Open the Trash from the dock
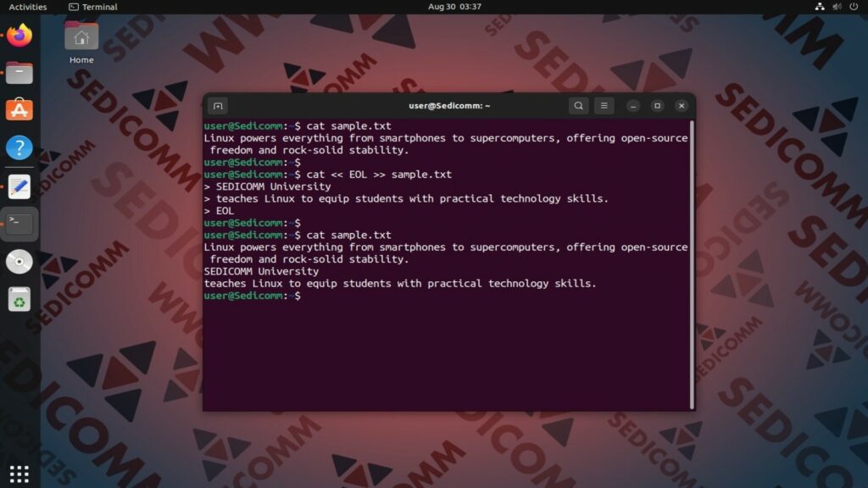The image size is (868, 488). coord(19,299)
